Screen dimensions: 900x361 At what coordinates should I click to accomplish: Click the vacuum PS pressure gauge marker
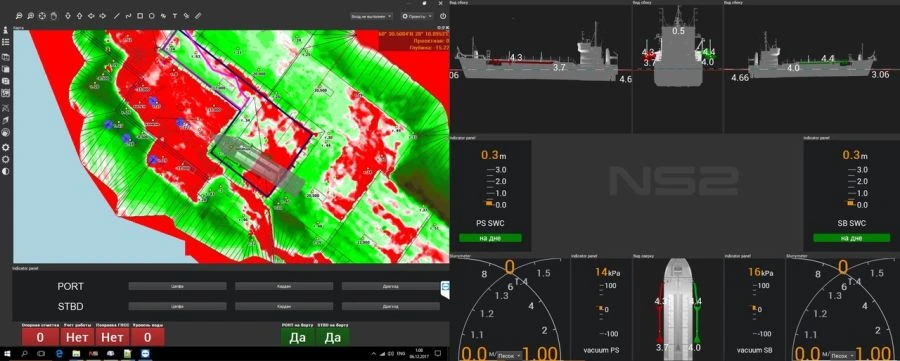coord(601,308)
